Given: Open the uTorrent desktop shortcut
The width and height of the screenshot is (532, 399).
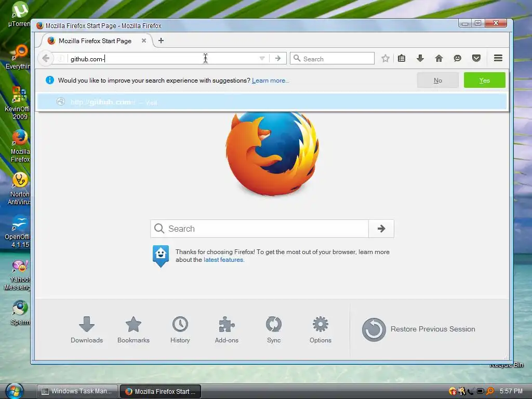Looking at the screenshot, I should coord(19,14).
